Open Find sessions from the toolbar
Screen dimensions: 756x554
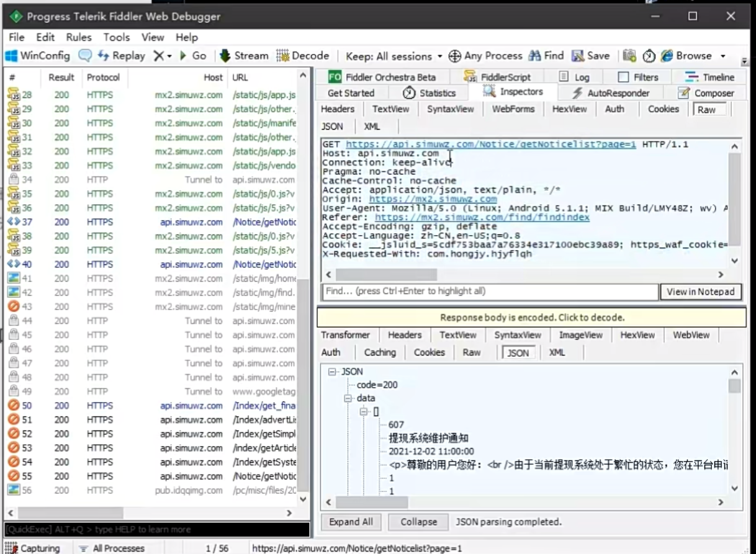[546, 56]
